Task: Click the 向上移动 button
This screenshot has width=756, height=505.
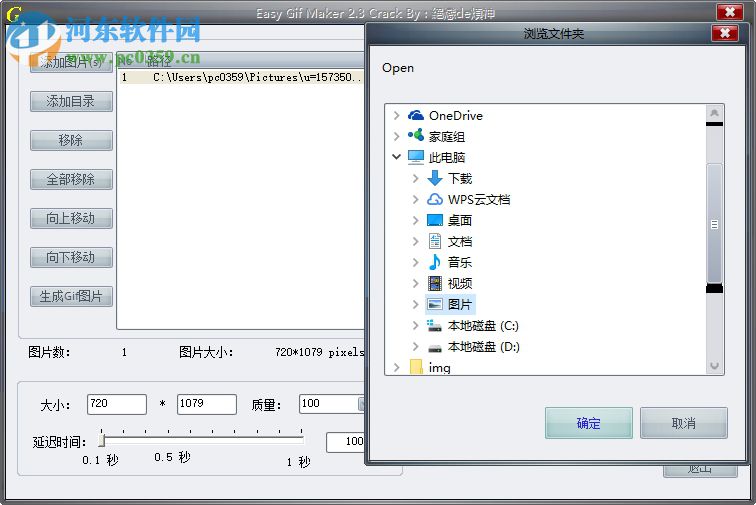Action: [71, 218]
